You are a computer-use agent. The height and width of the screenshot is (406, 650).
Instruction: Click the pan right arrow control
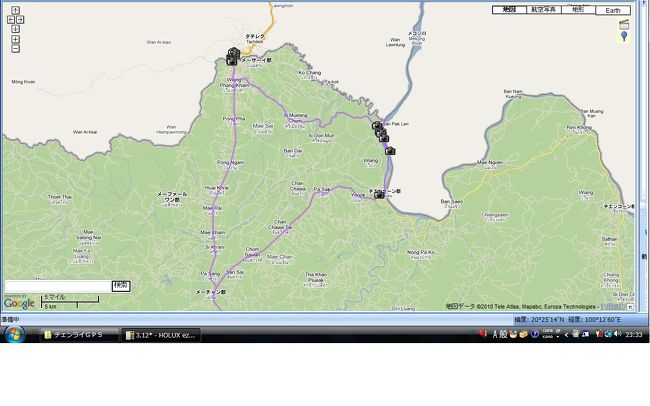[21, 19]
